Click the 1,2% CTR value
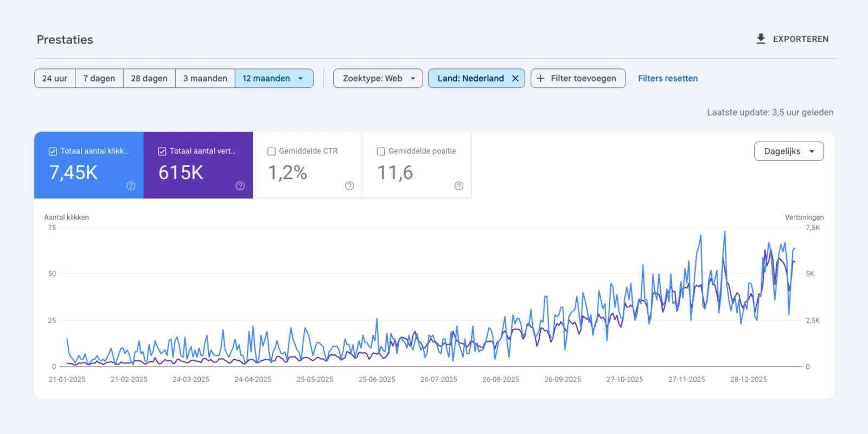 click(x=288, y=173)
